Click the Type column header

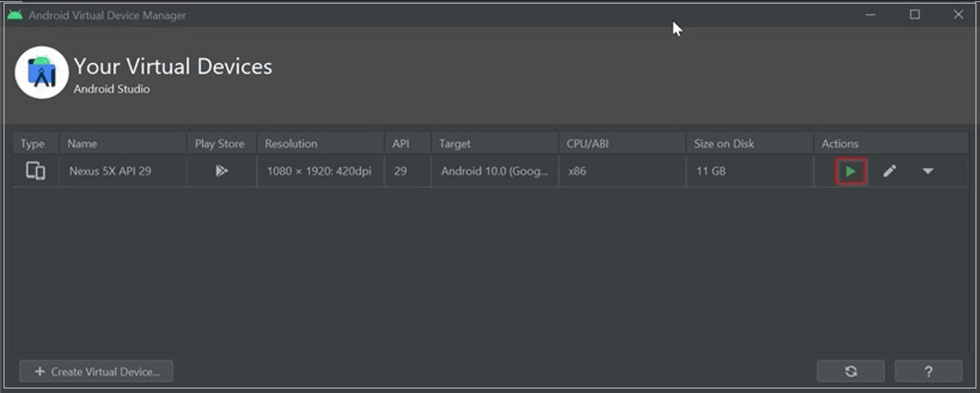click(x=32, y=144)
